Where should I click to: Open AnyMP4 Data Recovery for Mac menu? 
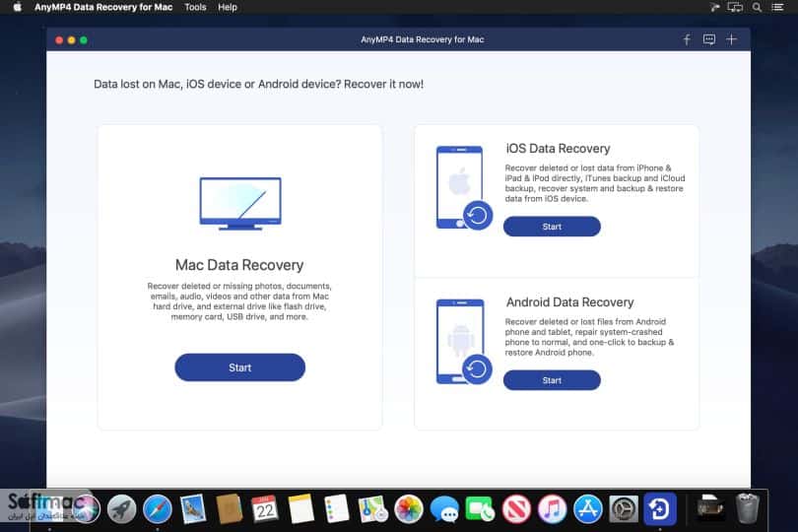tap(103, 7)
